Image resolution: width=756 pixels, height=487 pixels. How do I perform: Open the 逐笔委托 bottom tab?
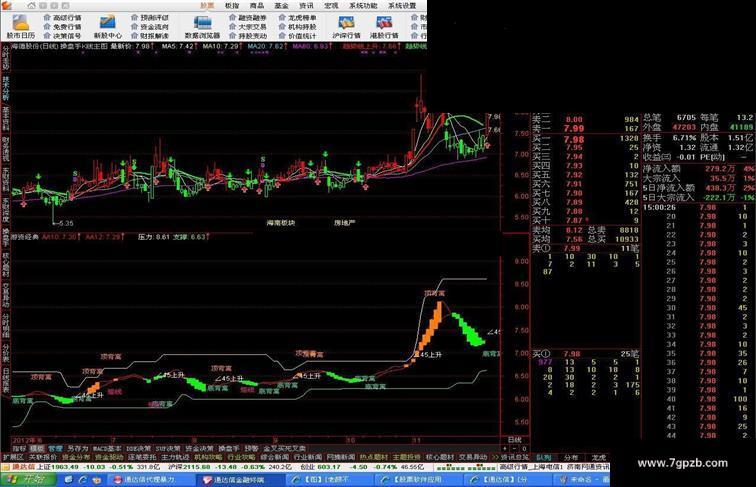pyautogui.click(x=142, y=457)
